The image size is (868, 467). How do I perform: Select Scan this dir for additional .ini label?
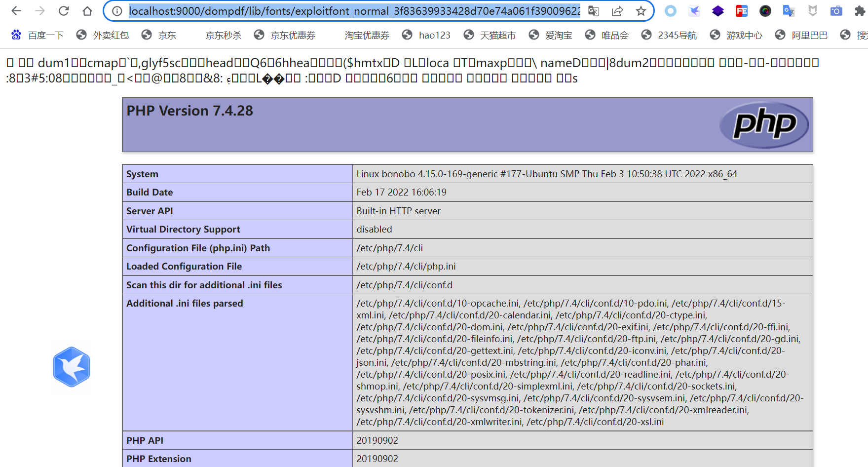pos(204,285)
